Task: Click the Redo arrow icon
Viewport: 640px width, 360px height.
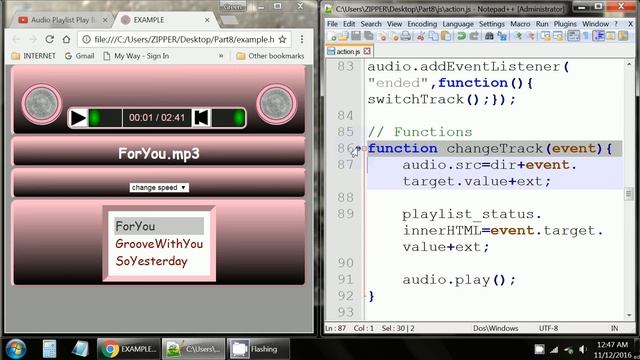Action: point(474,36)
